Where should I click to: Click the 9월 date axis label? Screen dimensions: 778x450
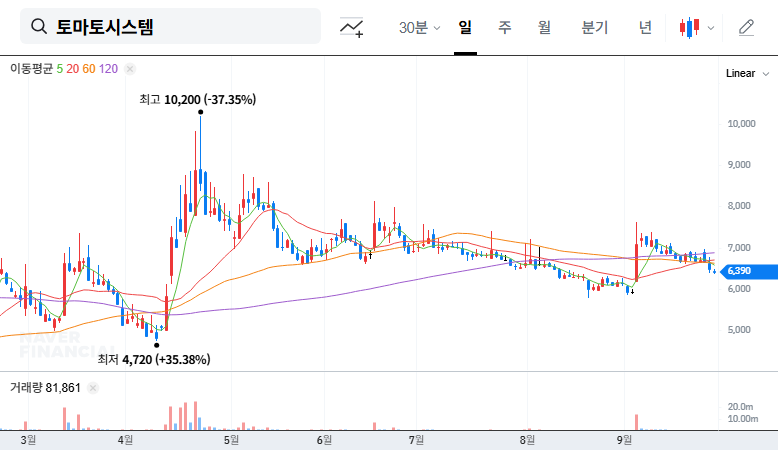(624, 440)
